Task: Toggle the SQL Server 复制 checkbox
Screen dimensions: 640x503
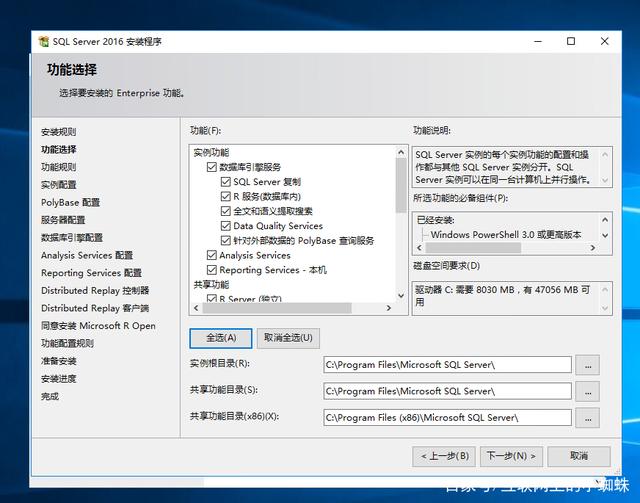Action: point(225,182)
